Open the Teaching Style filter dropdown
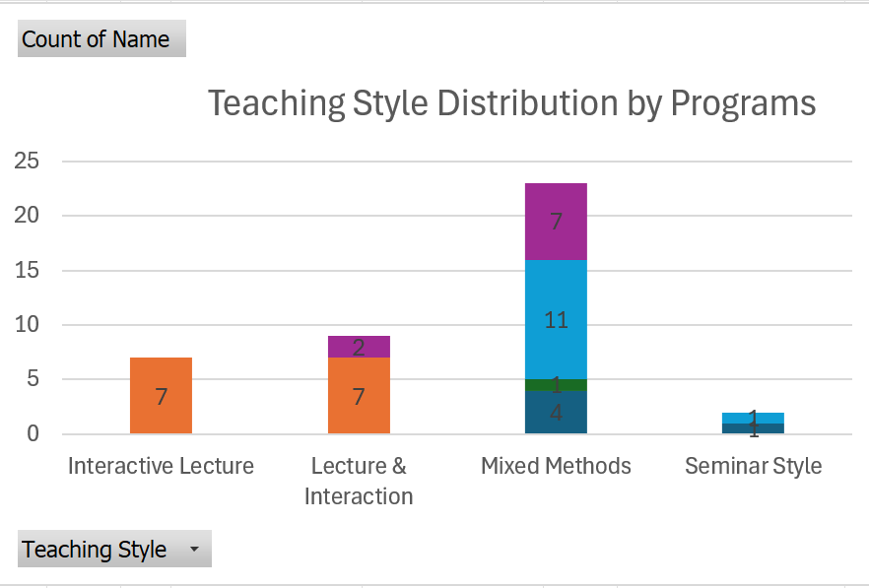This screenshot has height=588, width=869. pyautogui.click(x=114, y=549)
